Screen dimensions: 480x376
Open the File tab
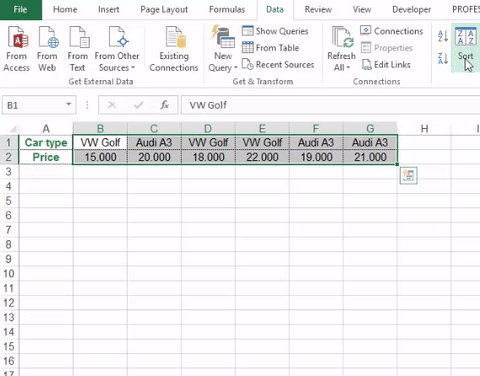tap(21, 10)
